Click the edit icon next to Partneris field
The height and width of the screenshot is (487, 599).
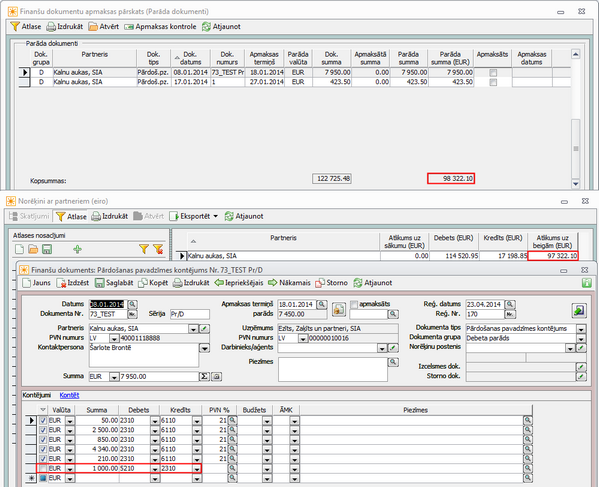click(x=204, y=328)
